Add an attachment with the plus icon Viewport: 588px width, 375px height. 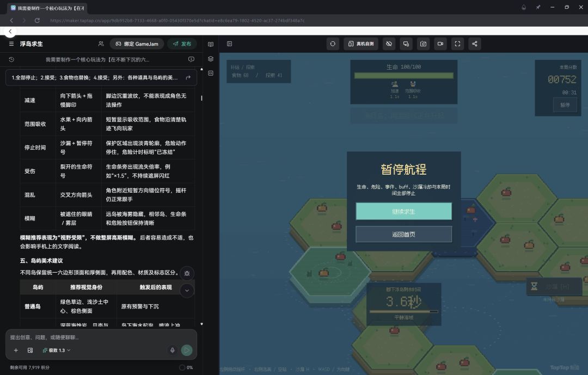[x=16, y=351]
